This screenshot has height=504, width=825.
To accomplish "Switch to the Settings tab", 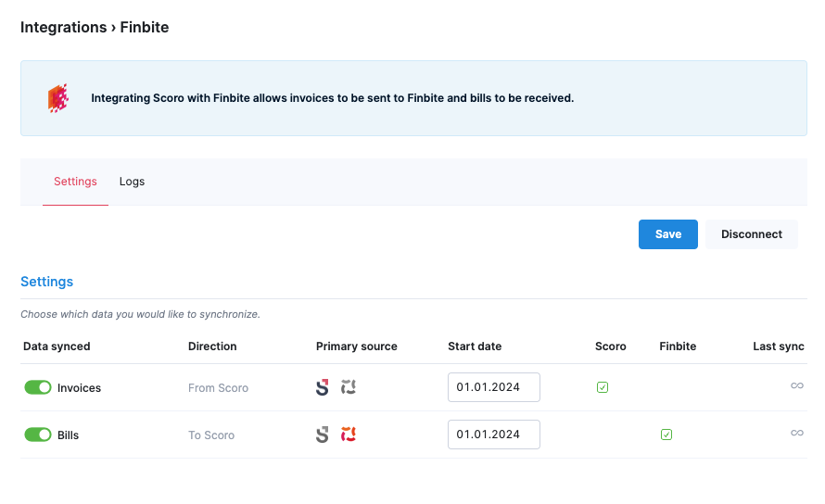I will 75,182.
